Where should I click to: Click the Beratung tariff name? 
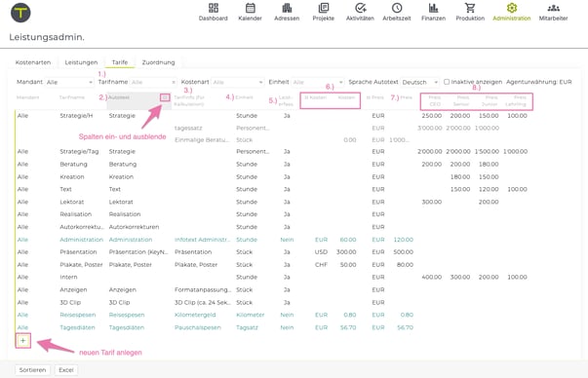tap(73, 164)
